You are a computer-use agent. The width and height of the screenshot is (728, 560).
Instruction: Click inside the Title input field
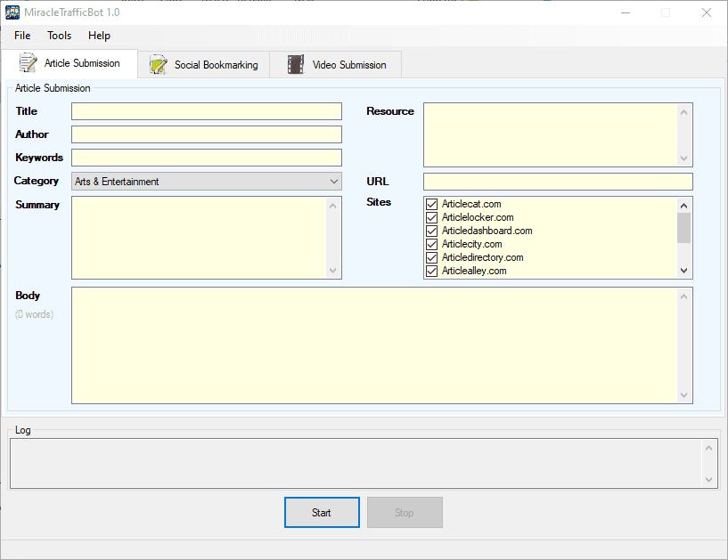pos(206,110)
